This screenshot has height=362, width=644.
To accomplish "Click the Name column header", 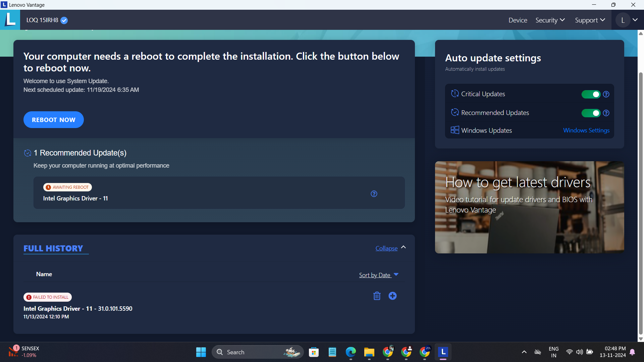I will point(44,274).
